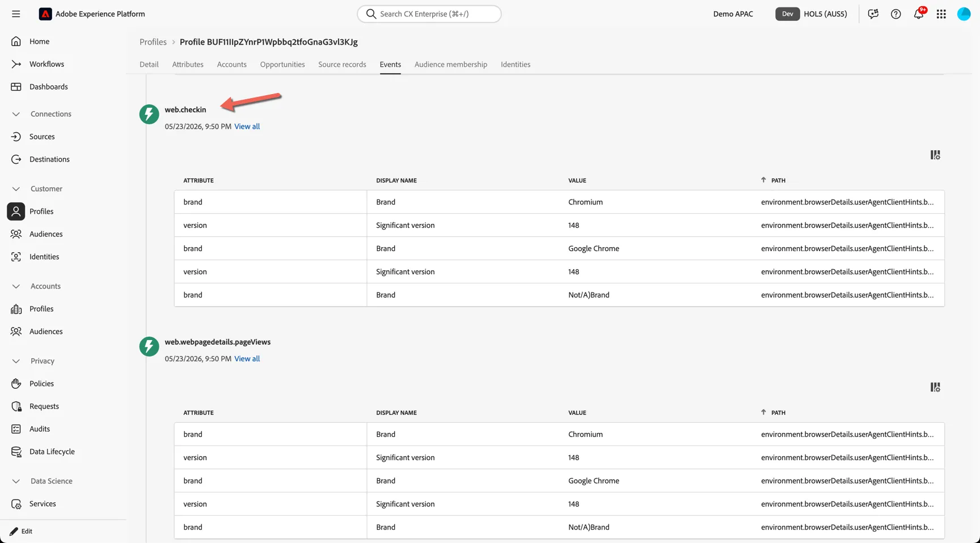Select Google Chrome value in web.checkin table
This screenshot has height=543, width=980.
click(594, 248)
